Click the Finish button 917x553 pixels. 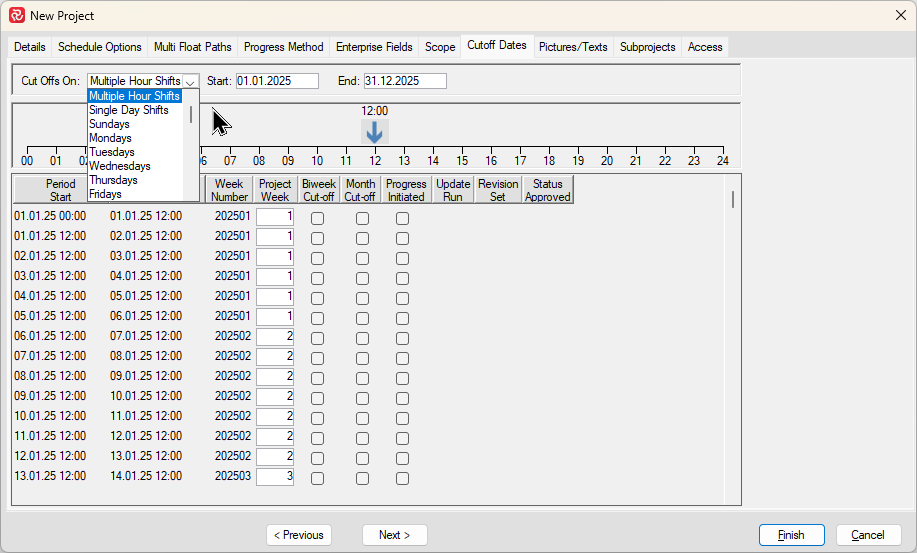click(x=791, y=535)
